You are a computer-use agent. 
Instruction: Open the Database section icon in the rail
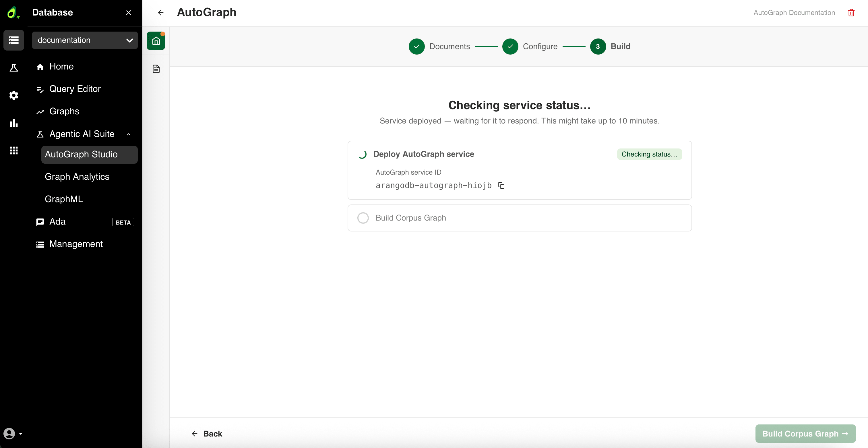click(x=14, y=40)
